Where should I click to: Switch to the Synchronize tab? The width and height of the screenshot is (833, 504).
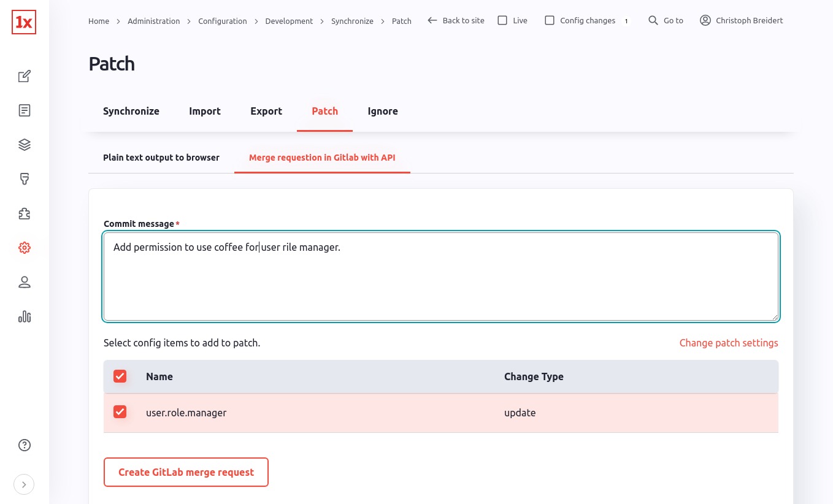131,111
